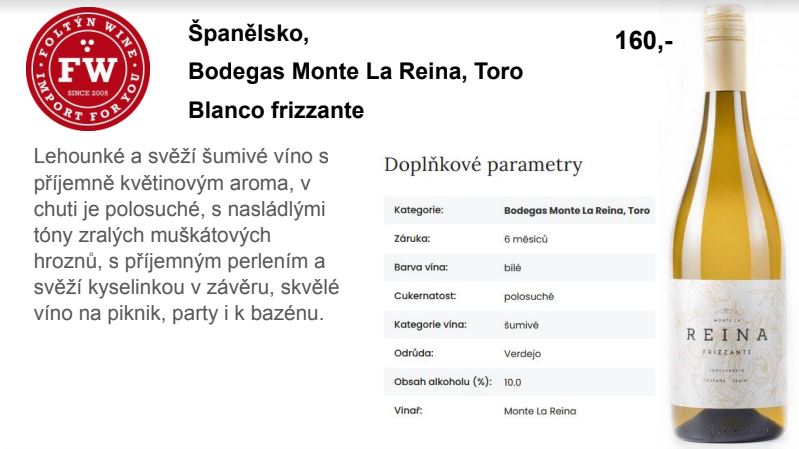
Task: Click the 160,- price text
Action: pyautogui.click(x=644, y=41)
